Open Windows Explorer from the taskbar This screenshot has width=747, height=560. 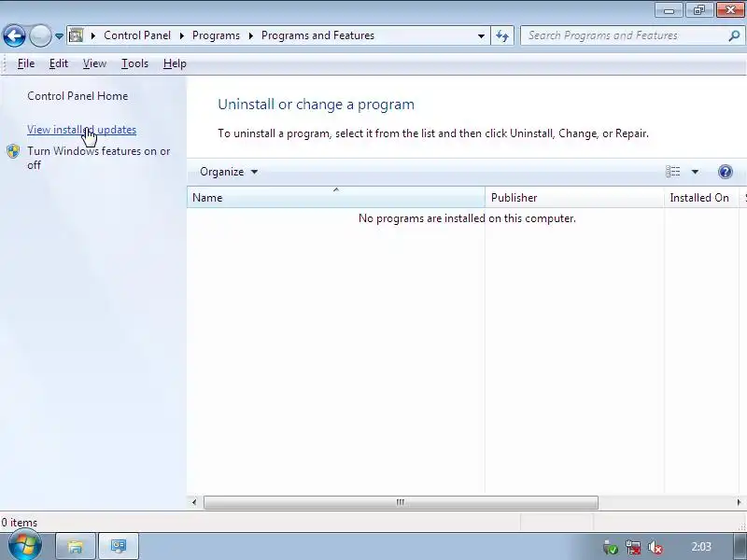pyautogui.click(x=76, y=546)
